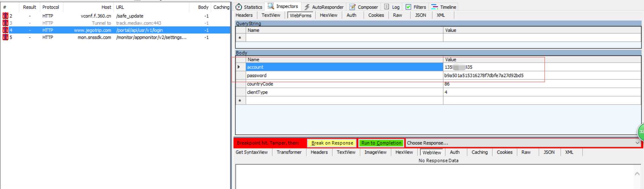Click breakpoint icon of session 2
The image size is (644, 189).
[5, 16]
